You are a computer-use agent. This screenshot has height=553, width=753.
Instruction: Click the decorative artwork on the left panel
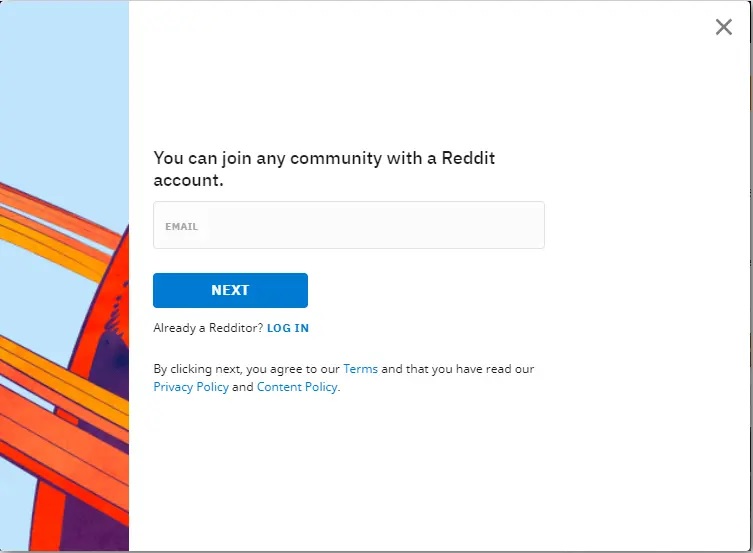(x=64, y=276)
